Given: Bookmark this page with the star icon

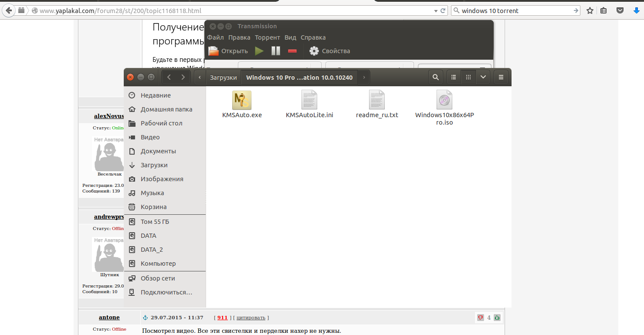Looking at the screenshot, I should click(x=590, y=10).
